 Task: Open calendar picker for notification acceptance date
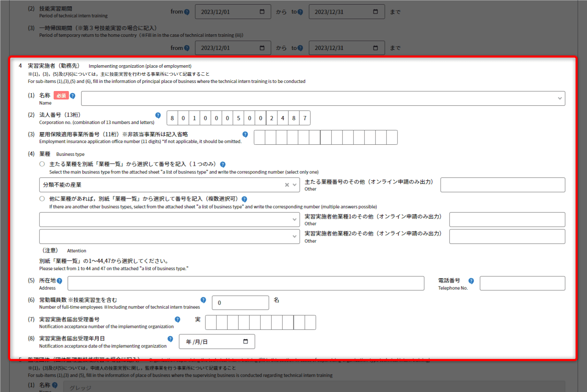(245, 342)
